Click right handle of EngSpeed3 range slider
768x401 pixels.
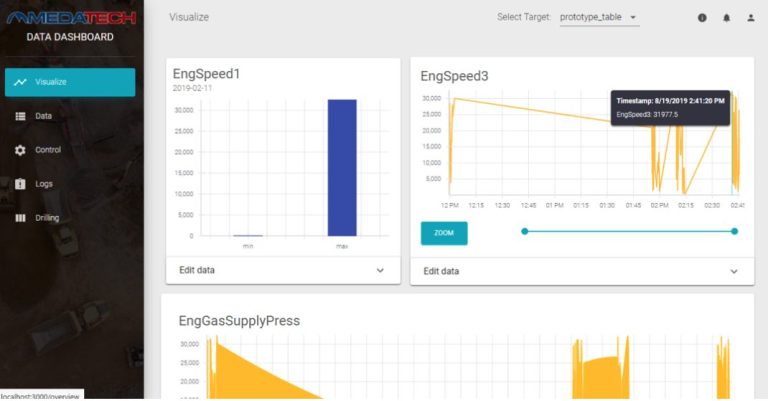pos(734,231)
